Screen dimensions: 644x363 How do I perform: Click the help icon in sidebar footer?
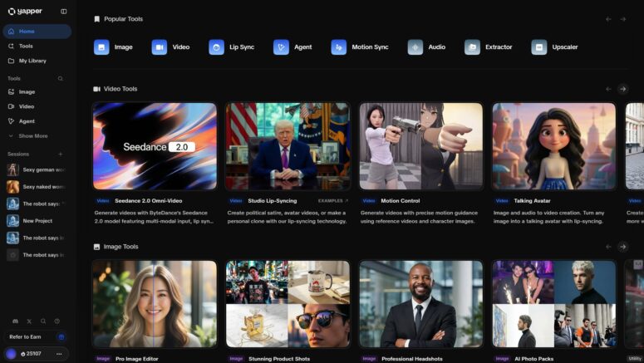[57, 321]
